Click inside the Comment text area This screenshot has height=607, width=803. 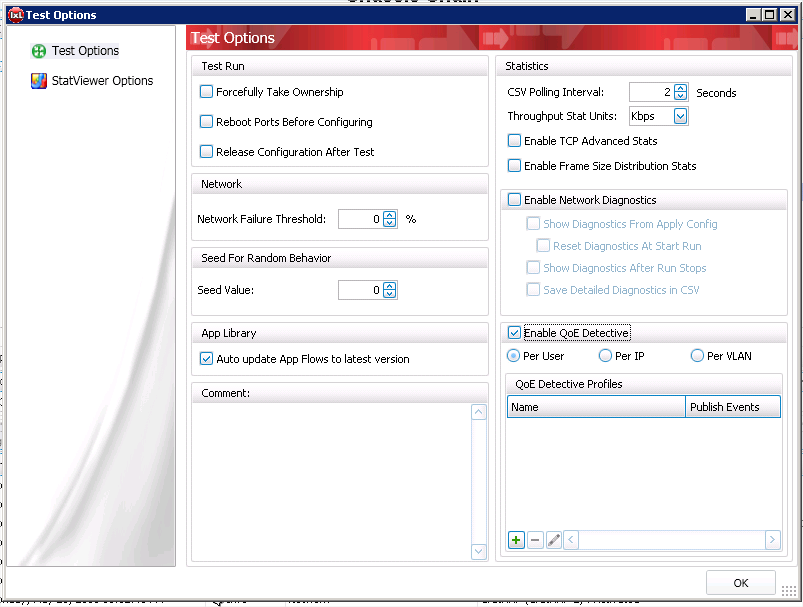332,482
